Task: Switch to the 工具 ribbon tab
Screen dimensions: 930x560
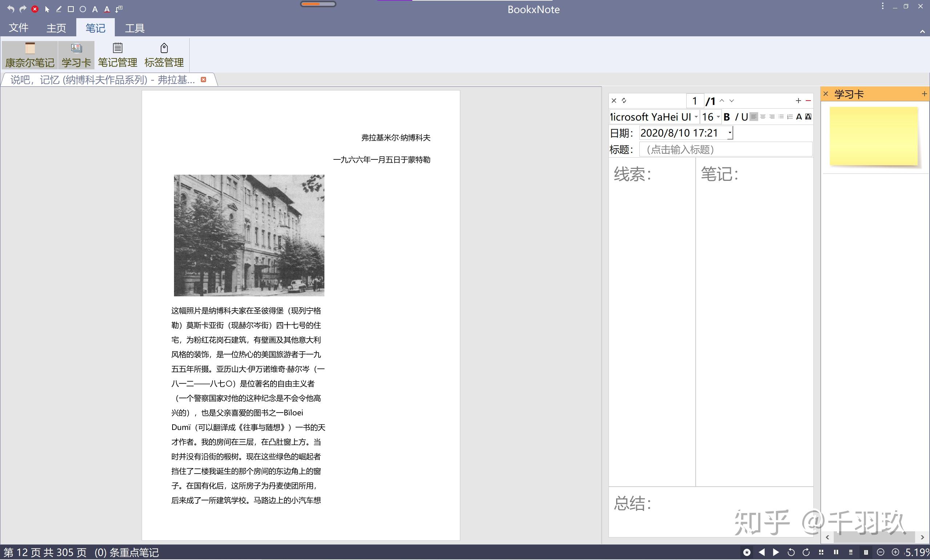Action: pyautogui.click(x=134, y=28)
